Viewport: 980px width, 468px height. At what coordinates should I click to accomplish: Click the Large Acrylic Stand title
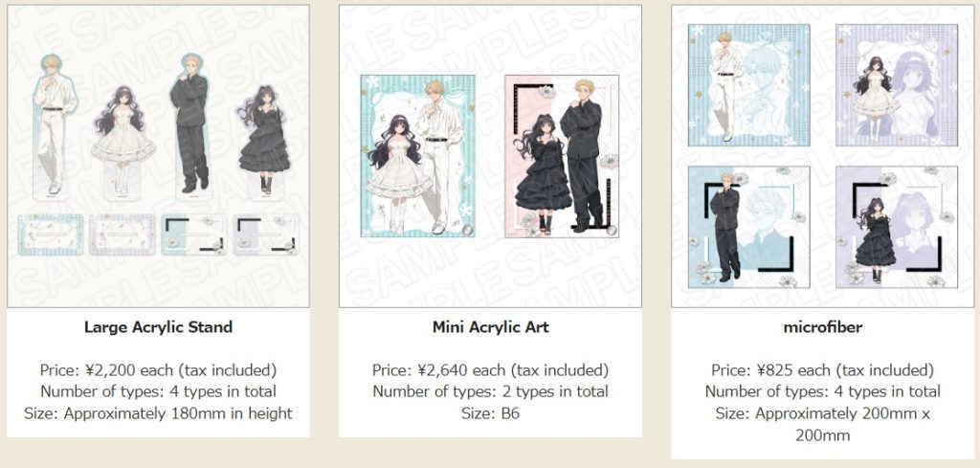pyautogui.click(x=158, y=327)
